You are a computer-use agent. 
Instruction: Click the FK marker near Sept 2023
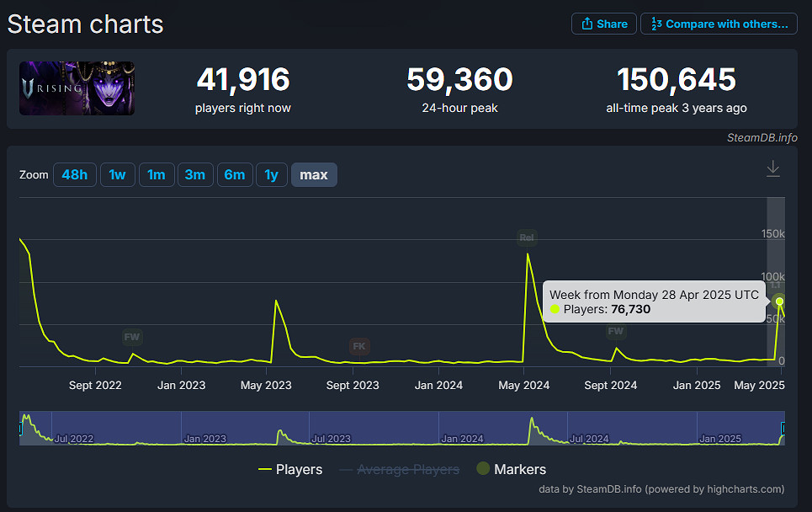[359, 346]
